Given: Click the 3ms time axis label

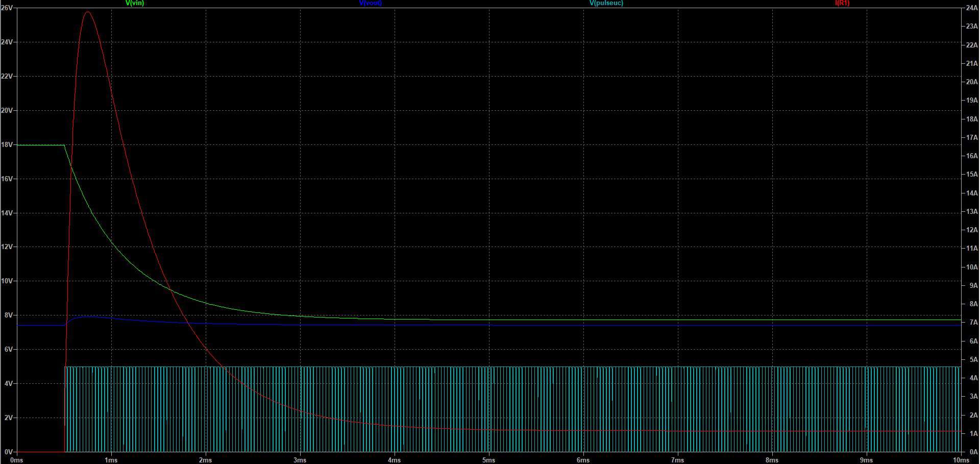Looking at the screenshot, I should [300, 460].
